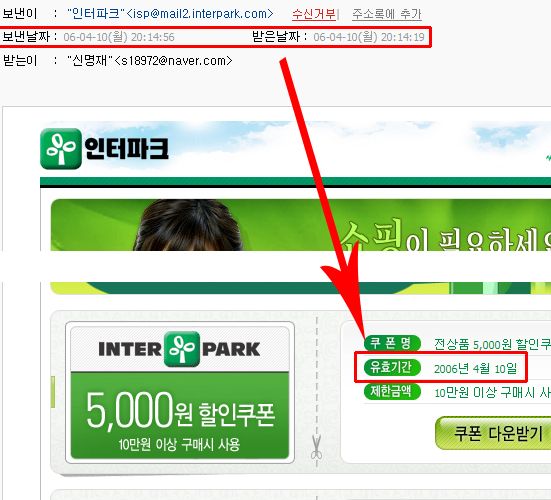Click the 10만원 이상 구매시 limit text

pos(492,392)
